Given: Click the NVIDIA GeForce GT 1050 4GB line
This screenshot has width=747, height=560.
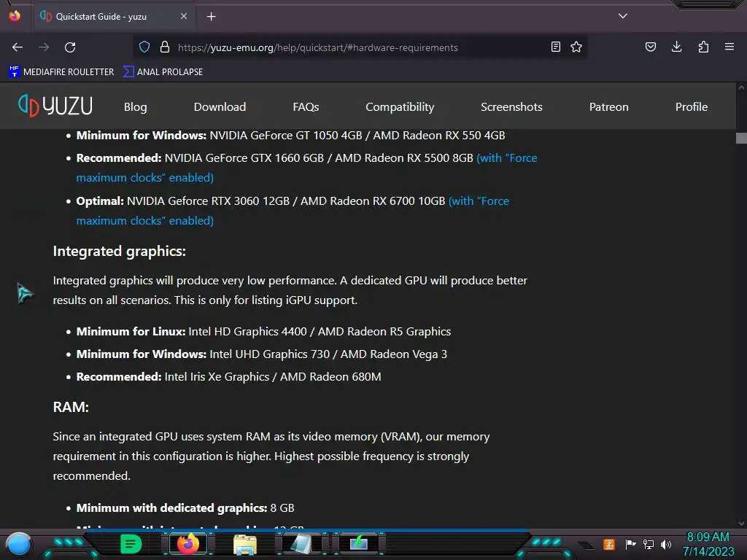Looking at the screenshot, I should click(x=290, y=135).
